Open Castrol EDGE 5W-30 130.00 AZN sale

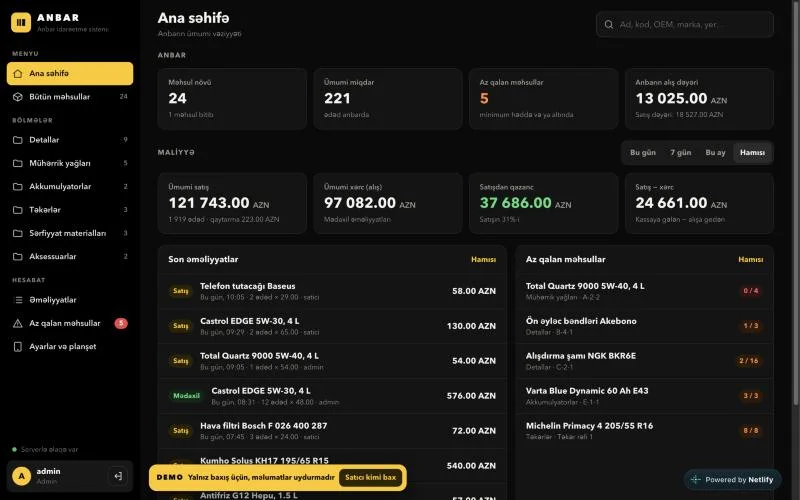[332, 326]
